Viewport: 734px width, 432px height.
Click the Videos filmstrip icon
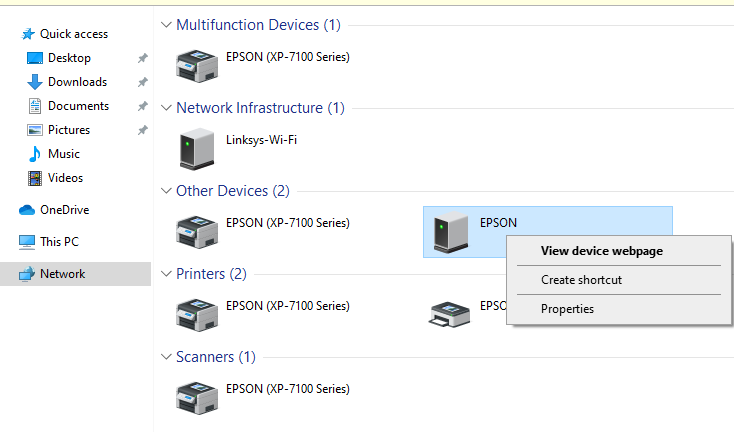(35, 178)
